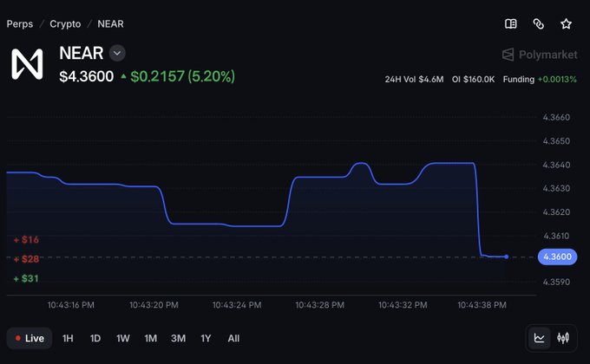Click the 4.3630 axis label

coord(556,188)
